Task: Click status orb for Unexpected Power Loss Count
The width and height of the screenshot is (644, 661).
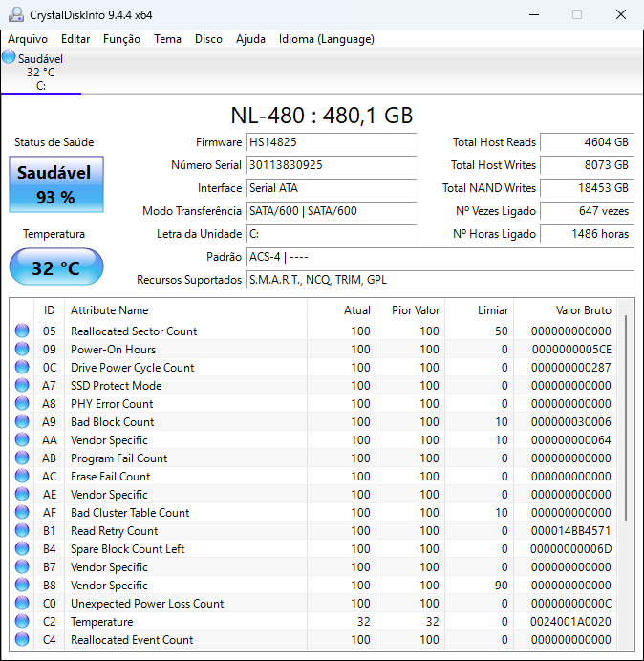Action: 22,603
